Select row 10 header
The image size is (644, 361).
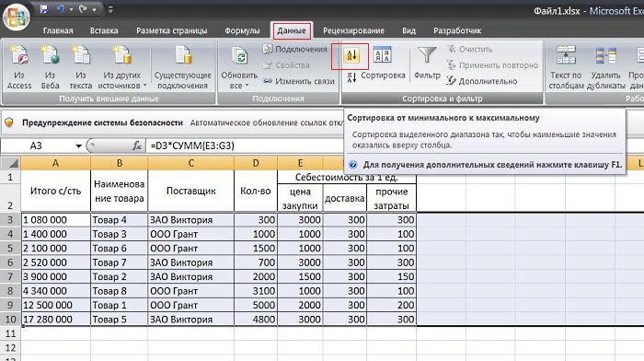coord(10,319)
